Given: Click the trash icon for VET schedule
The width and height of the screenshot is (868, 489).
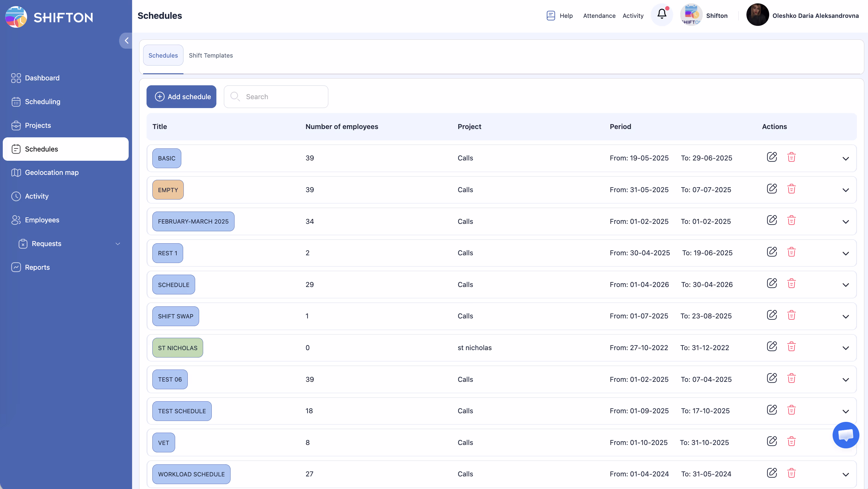Looking at the screenshot, I should point(791,442).
